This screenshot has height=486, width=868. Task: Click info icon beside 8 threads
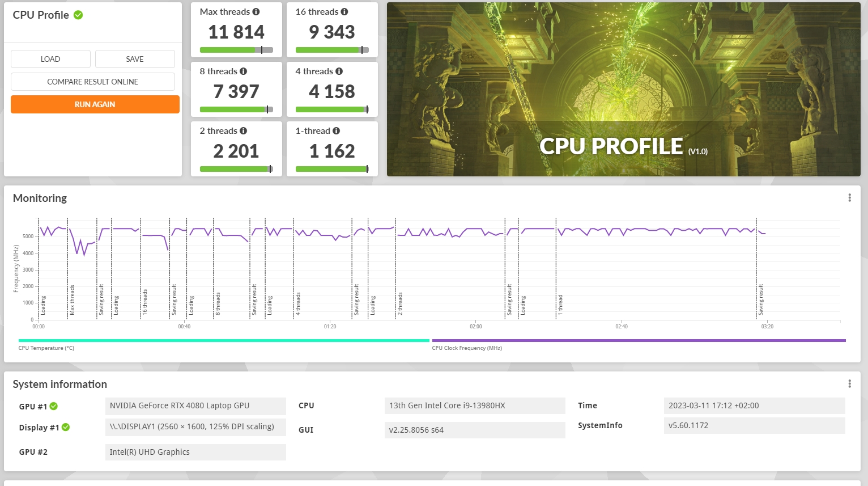coord(244,71)
